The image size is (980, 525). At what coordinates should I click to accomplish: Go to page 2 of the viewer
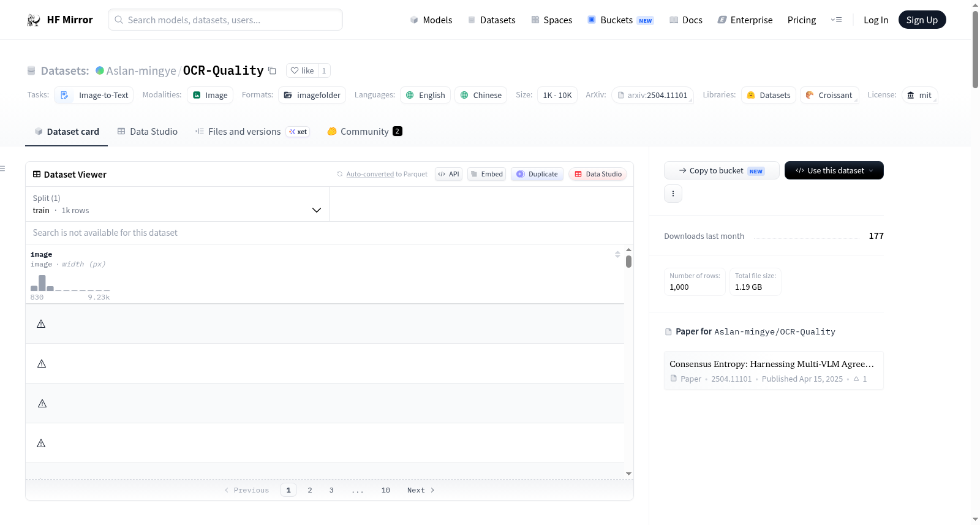310,490
